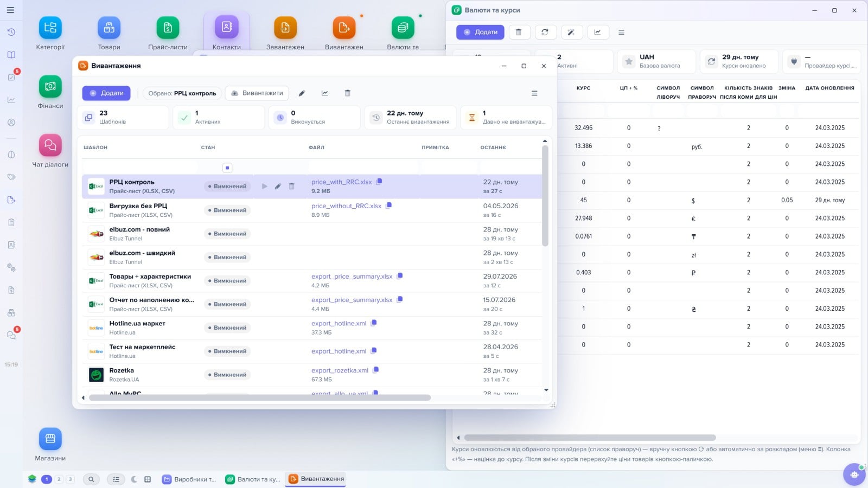Run the РРЦ контроль template with play icon

(265, 187)
